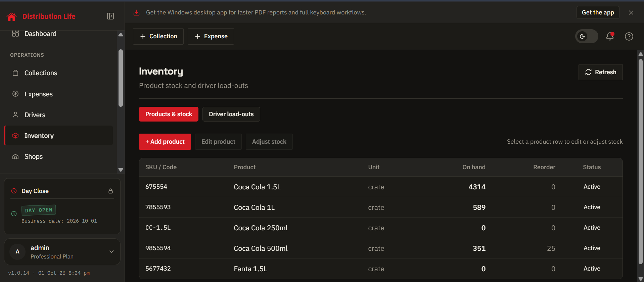The height and width of the screenshot is (282, 644).
Task: Click the Reorder column header
Action: pyautogui.click(x=544, y=167)
